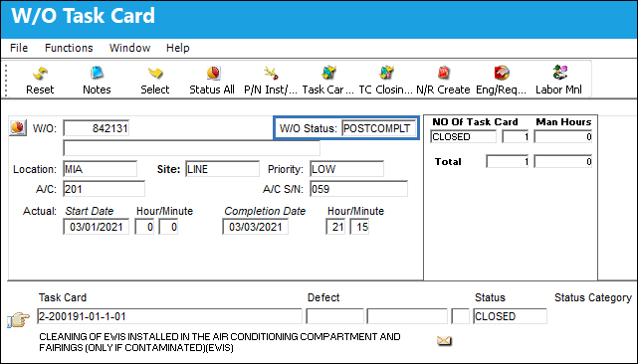The height and width of the screenshot is (364, 638).
Task: Open the Help menu
Action: click(177, 48)
